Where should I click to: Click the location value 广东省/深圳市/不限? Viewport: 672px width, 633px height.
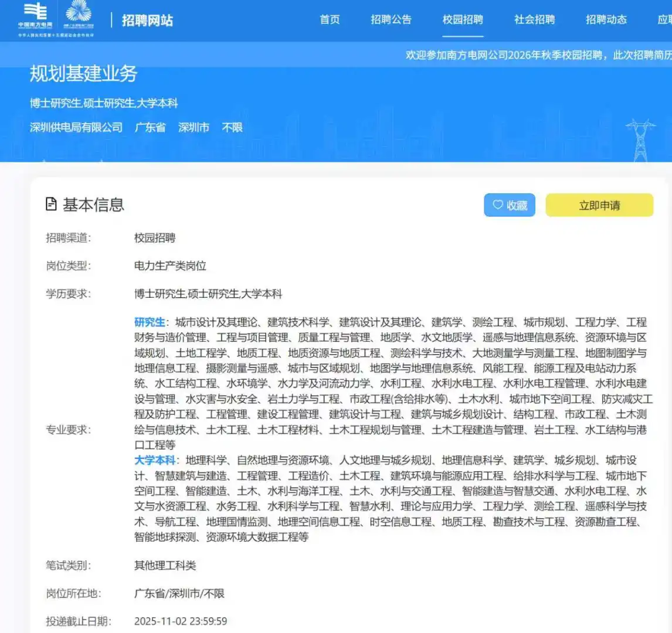click(x=179, y=594)
